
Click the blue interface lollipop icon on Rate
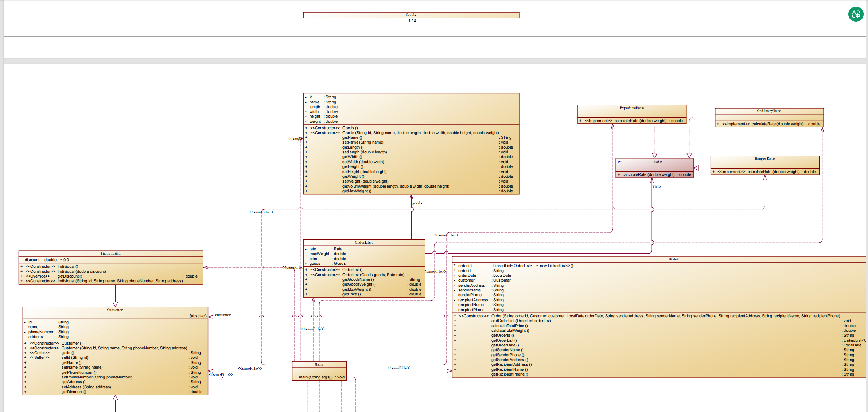(x=619, y=162)
